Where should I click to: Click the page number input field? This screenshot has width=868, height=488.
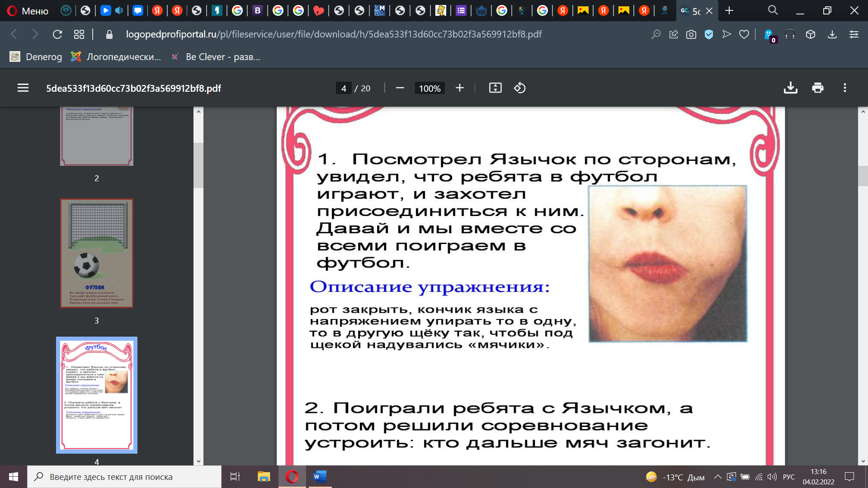click(344, 89)
